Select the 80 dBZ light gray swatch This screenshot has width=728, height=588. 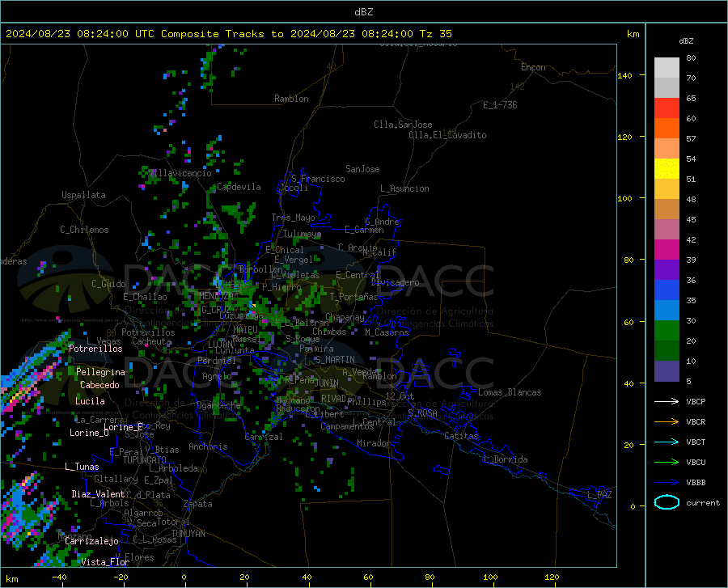coord(667,67)
